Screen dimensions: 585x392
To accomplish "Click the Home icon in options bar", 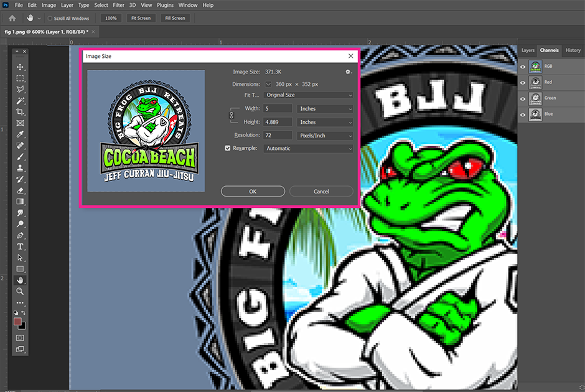I will (12, 18).
